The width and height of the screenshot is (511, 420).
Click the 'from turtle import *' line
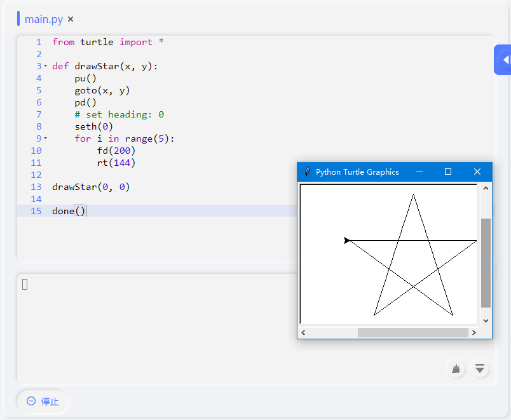coord(108,42)
